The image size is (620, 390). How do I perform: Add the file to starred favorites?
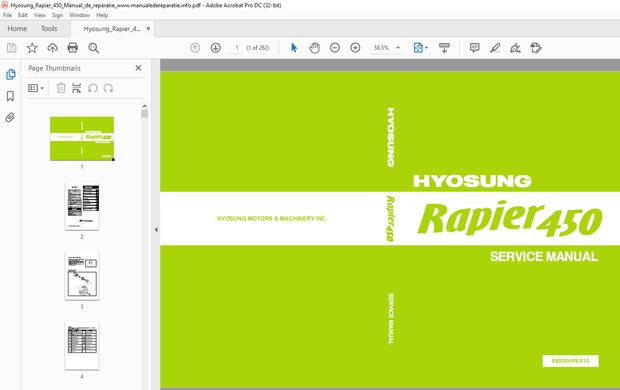32,48
